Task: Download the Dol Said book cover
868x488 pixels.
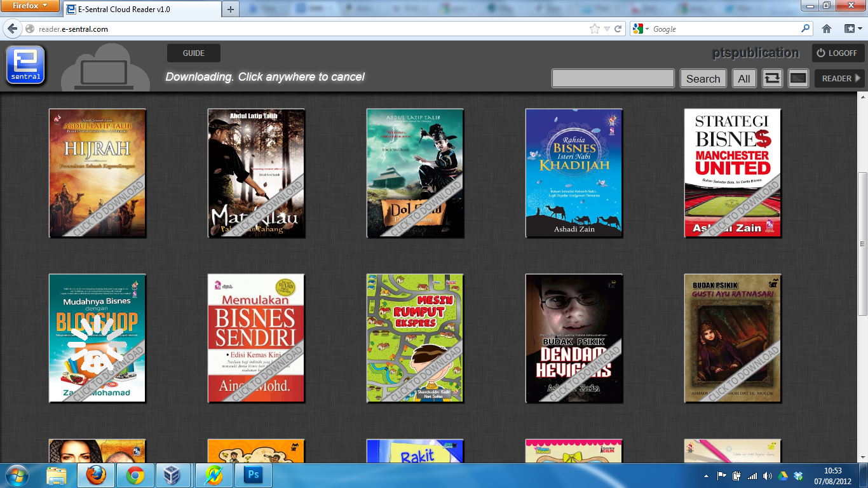Action: 416,173
